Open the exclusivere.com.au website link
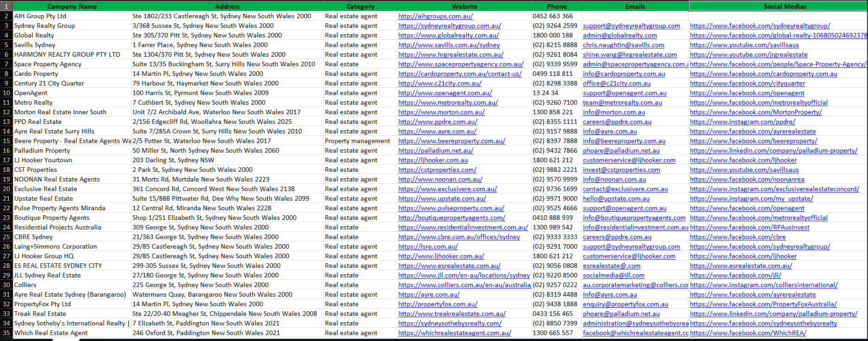The image size is (868, 341). (x=448, y=189)
